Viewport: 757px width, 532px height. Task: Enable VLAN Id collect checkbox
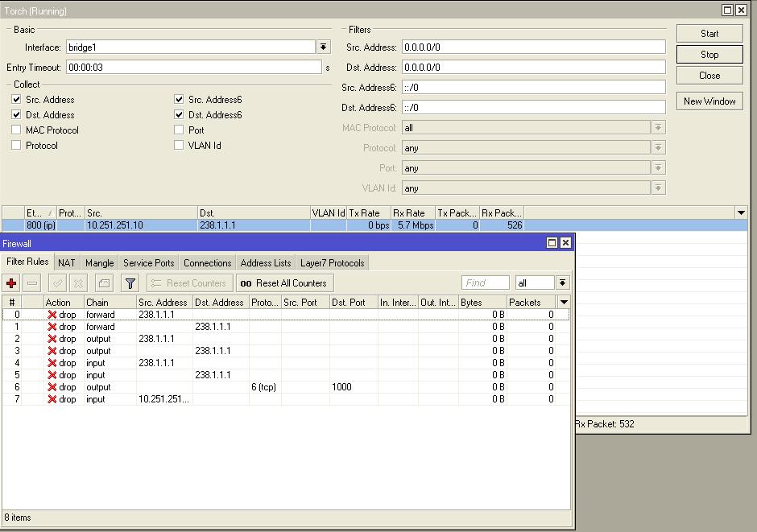(179, 145)
